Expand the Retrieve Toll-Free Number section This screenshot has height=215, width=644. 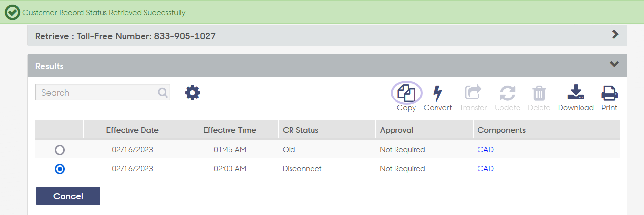[615, 34]
